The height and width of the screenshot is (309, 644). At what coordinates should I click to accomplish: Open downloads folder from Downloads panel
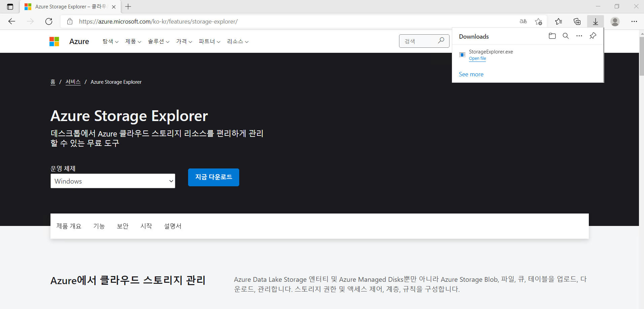pyautogui.click(x=552, y=36)
